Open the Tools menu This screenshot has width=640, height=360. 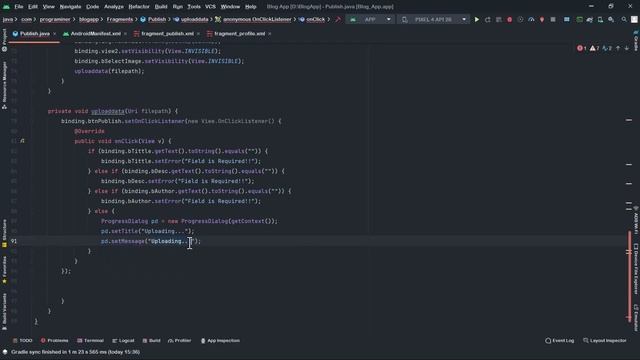coord(194,7)
